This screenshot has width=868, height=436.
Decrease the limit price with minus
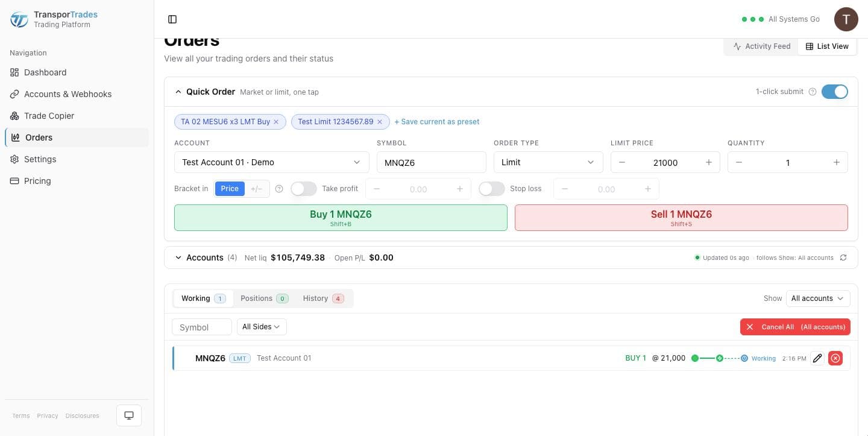(622, 162)
